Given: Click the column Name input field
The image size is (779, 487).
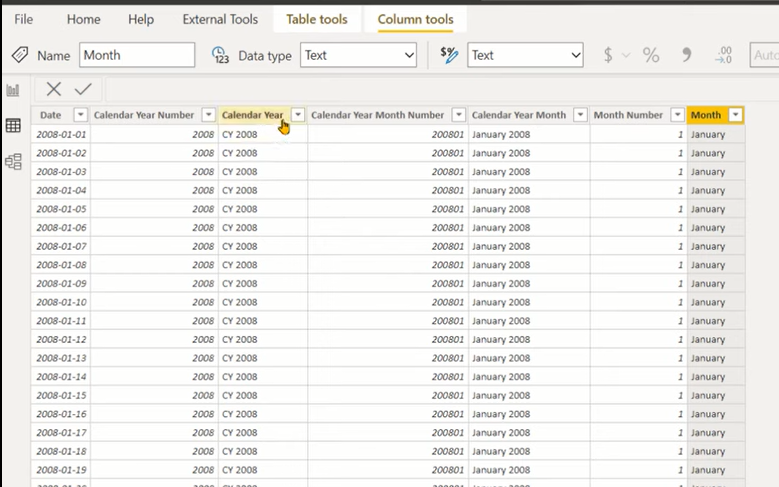Looking at the screenshot, I should (x=137, y=55).
